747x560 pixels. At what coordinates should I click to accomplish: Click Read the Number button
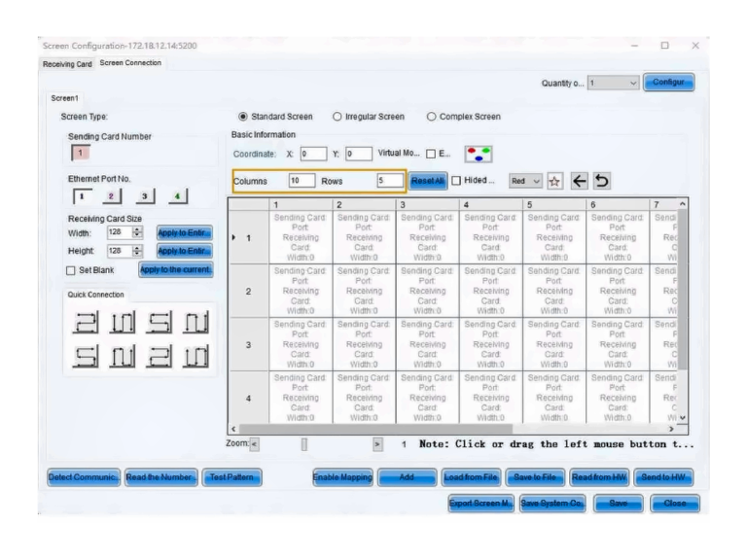[x=161, y=477]
